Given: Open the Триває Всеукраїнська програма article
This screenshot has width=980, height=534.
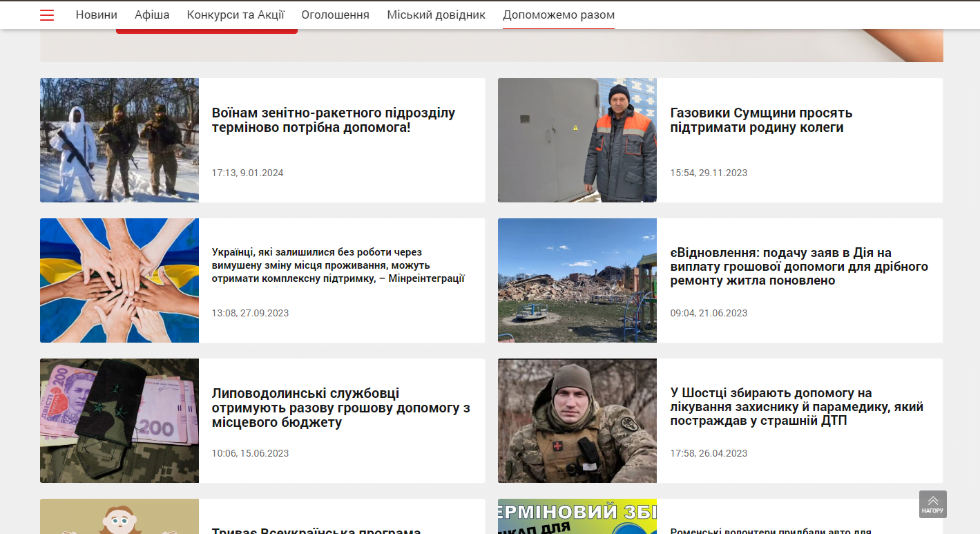Looking at the screenshot, I should coord(316,531).
